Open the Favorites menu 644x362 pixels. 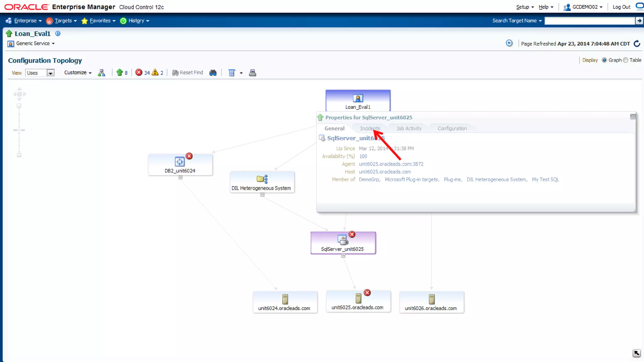(x=98, y=20)
